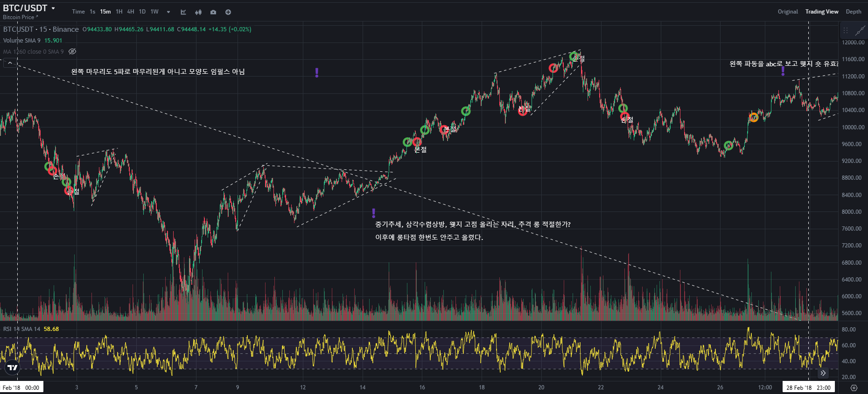Screen dimensions: 868x394
Task: Select the trend line drawing tool
Action: pyautogui.click(x=860, y=31)
